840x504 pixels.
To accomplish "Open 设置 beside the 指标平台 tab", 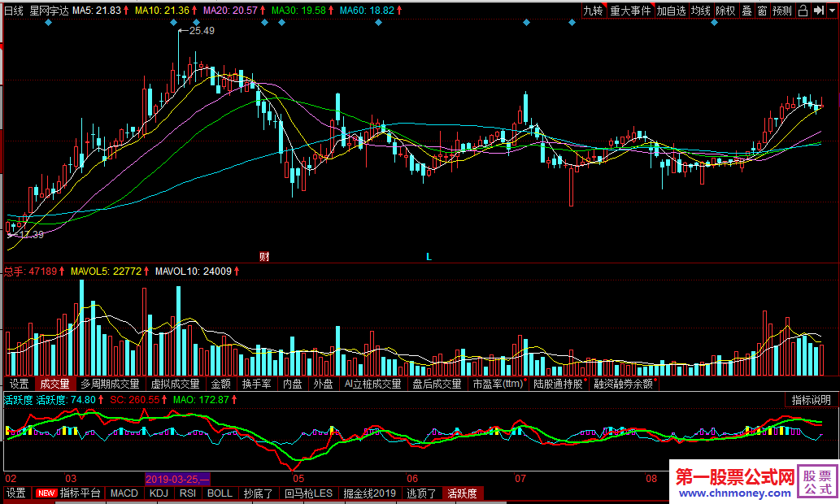I will (16, 493).
